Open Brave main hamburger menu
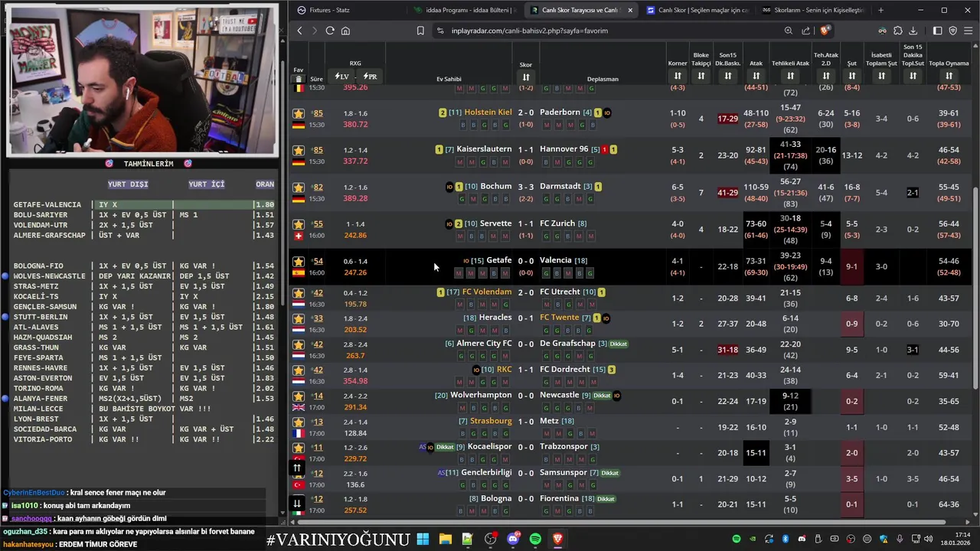980x551 pixels. click(x=969, y=31)
